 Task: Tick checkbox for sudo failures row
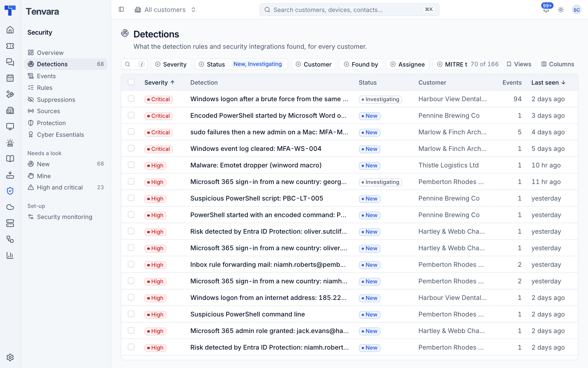tap(131, 132)
